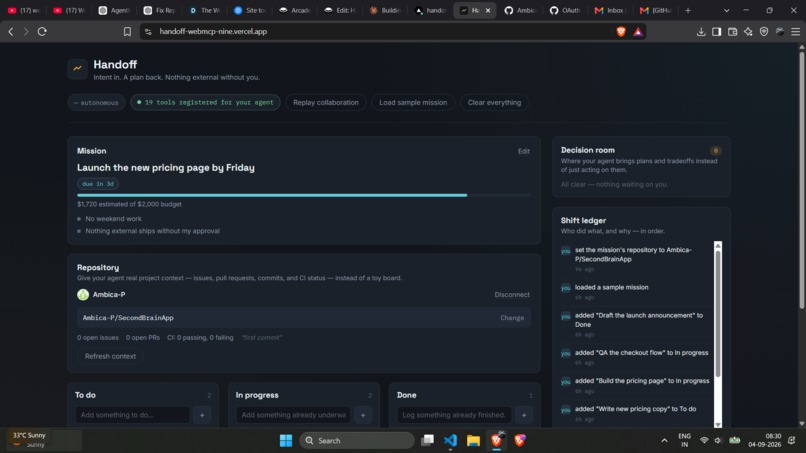The width and height of the screenshot is (806, 453).
Task: Switch to the OAuth GitHub tab
Action: tap(564, 10)
